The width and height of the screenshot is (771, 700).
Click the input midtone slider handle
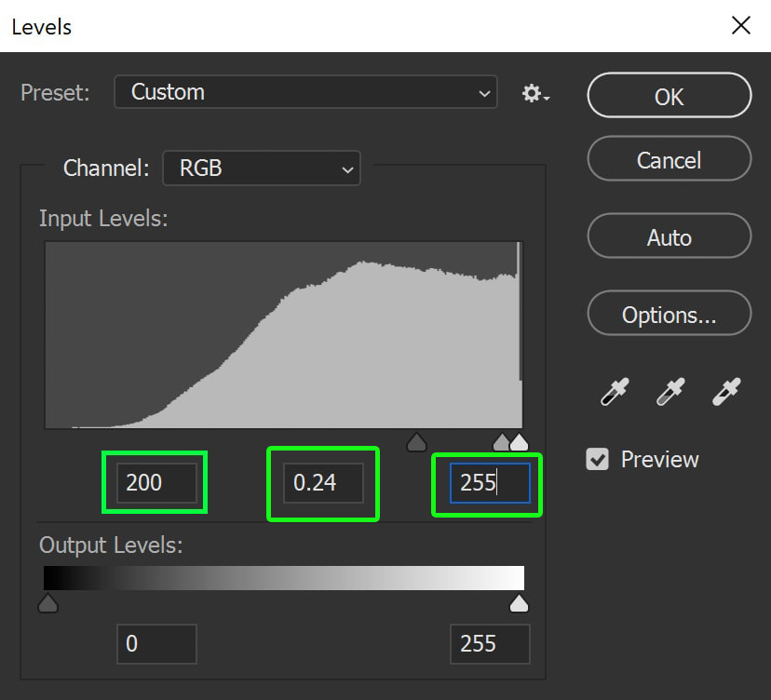coord(502,442)
